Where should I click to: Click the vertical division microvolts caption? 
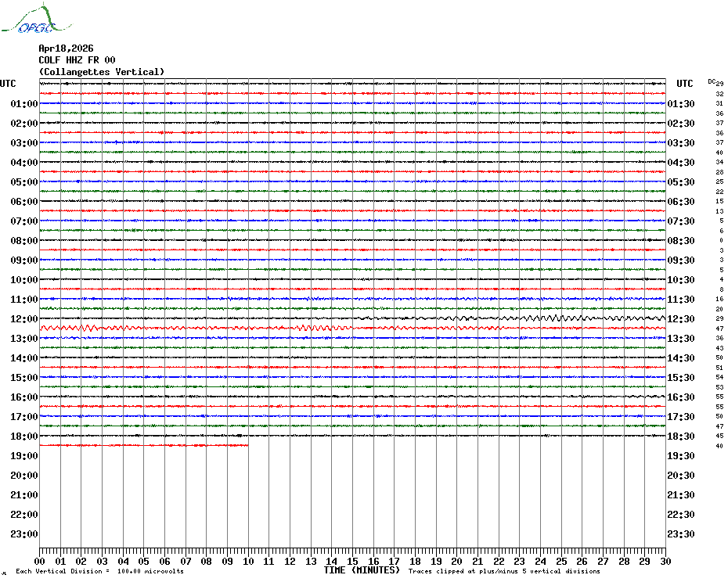pyautogui.click(x=100, y=571)
